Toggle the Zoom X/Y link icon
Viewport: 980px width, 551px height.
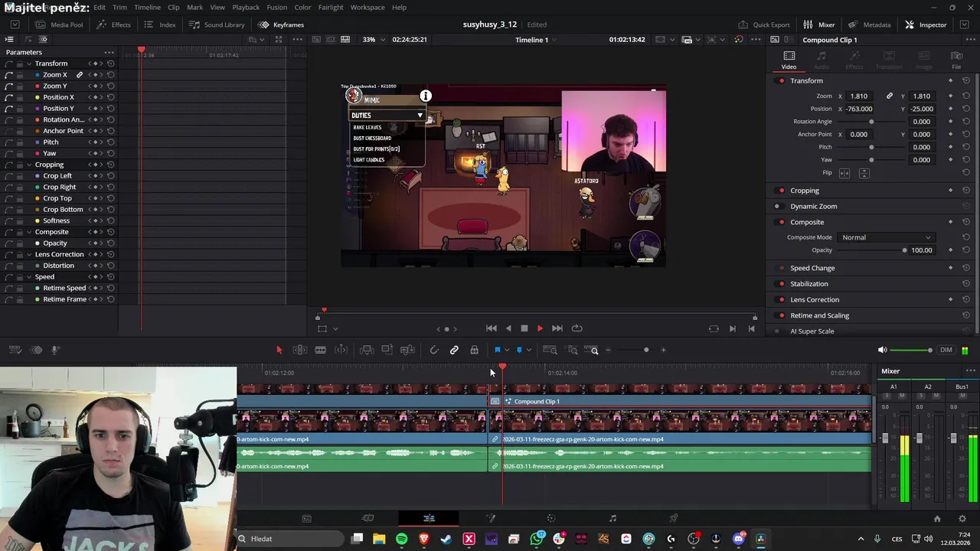click(890, 96)
